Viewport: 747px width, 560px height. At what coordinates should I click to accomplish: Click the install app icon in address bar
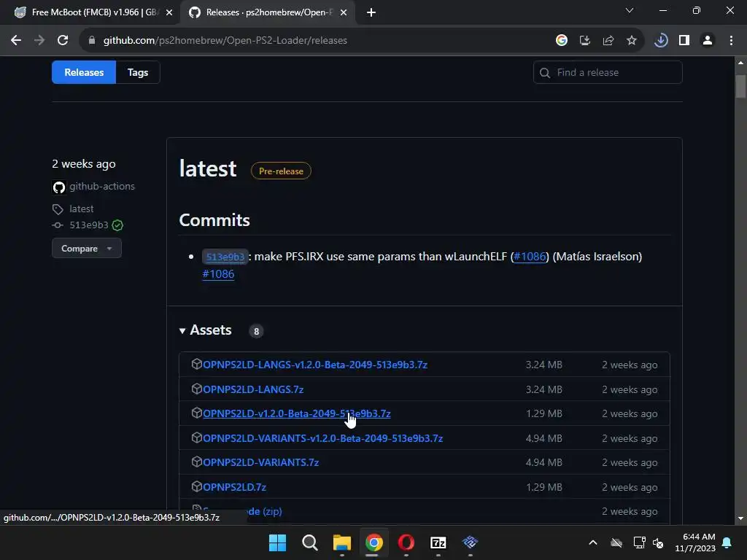tap(585, 41)
